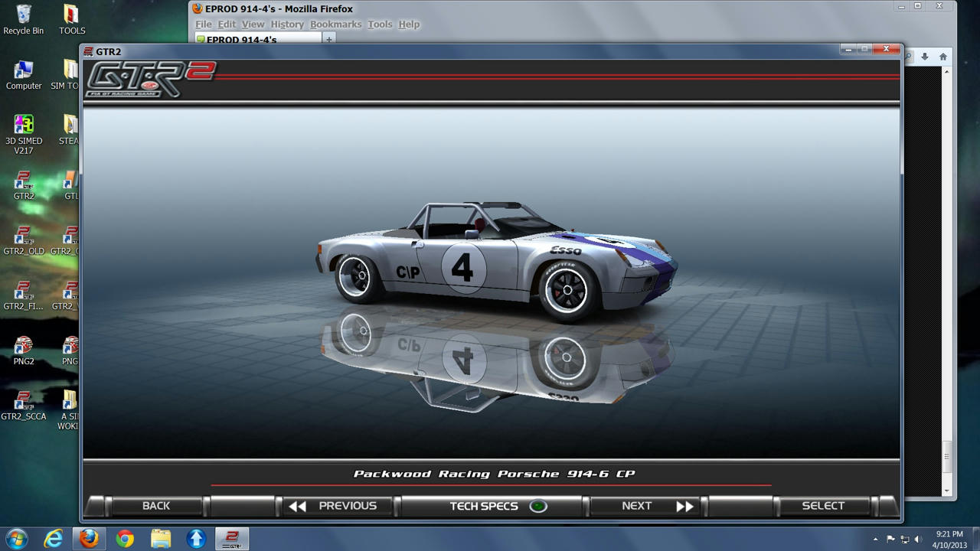Select the GTR2_OLD desktop shortcut
980x551 pixels.
(24, 240)
